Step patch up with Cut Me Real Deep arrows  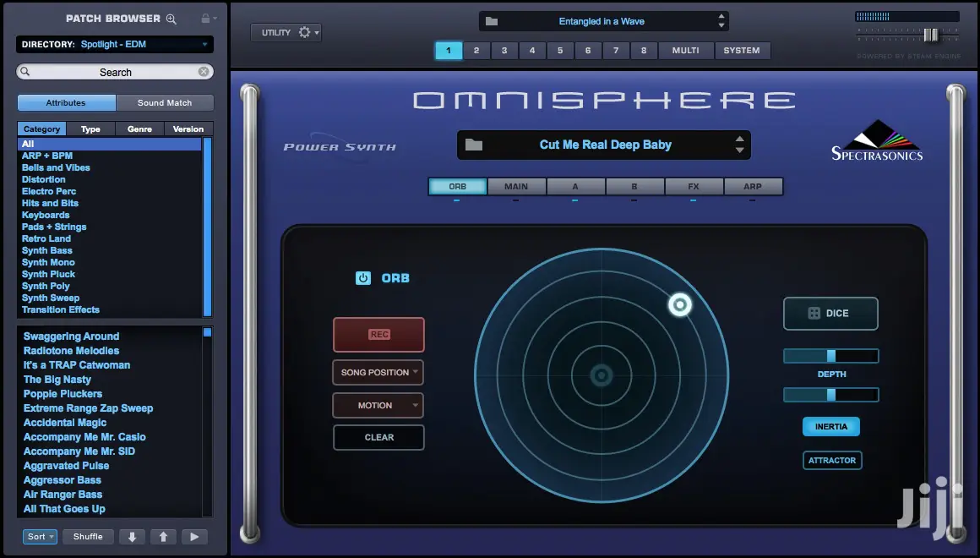click(x=740, y=139)
